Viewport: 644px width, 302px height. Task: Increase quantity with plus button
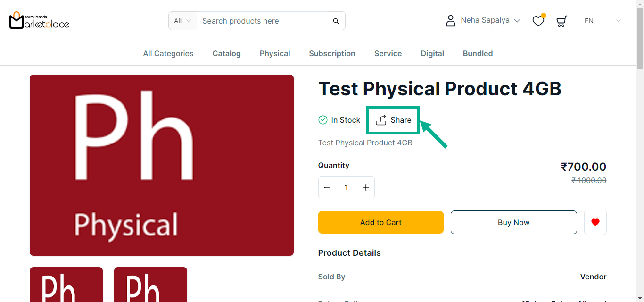pos(365,187)
